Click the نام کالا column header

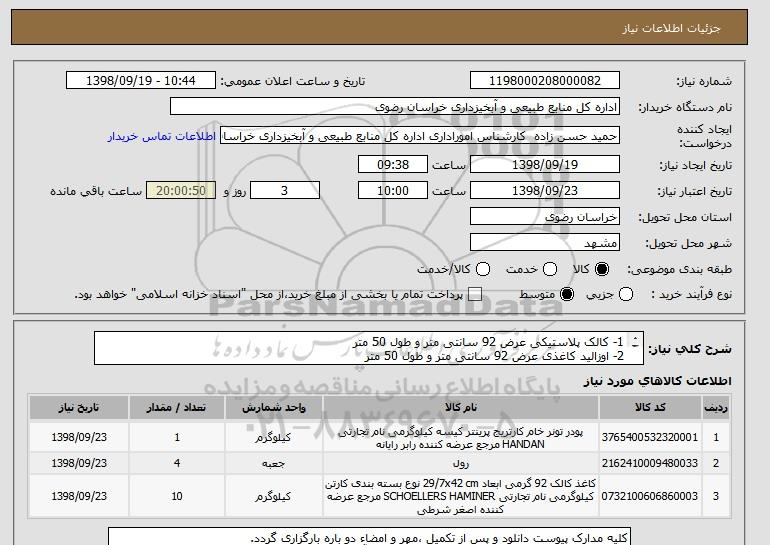[461, 408]
